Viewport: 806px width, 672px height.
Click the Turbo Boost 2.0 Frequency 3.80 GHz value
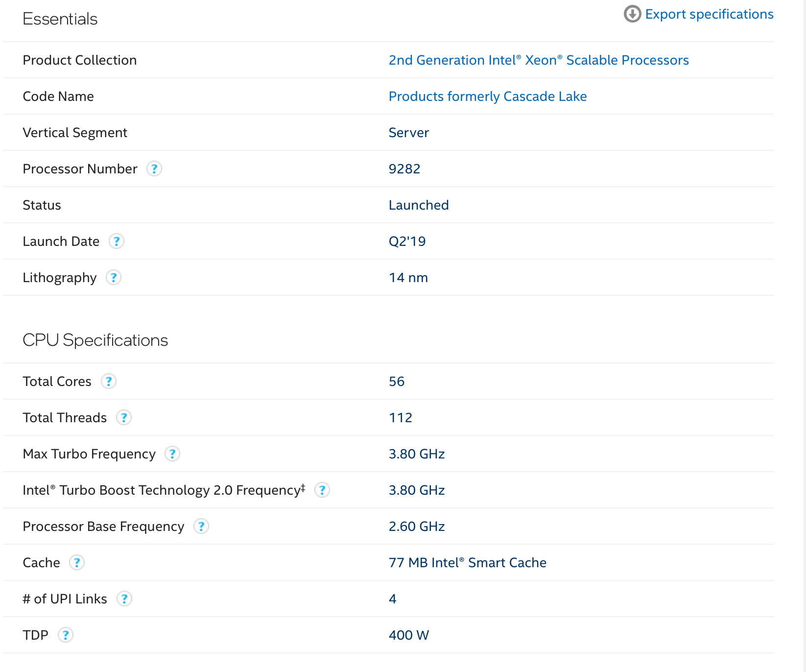click(417, 490)
